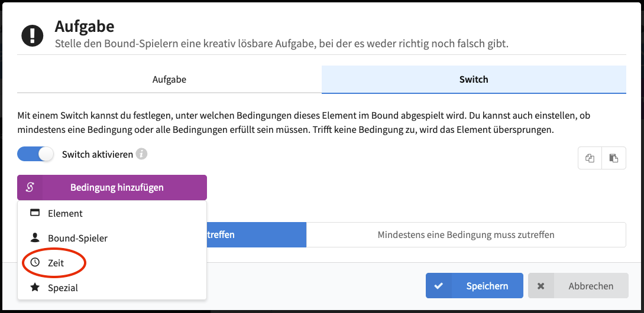Click the info icon beside Switch aktivieren
Viewport: 644px width, 313px height.
tap(141, 154)
